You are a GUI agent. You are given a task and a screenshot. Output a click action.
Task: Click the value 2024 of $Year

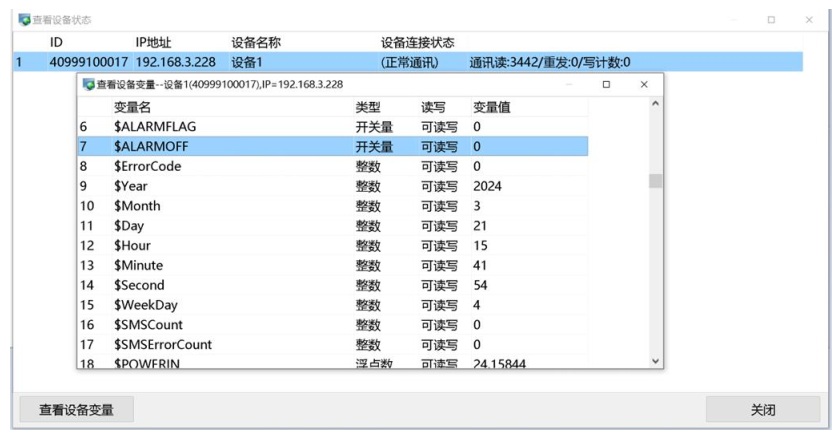point(488,186)
